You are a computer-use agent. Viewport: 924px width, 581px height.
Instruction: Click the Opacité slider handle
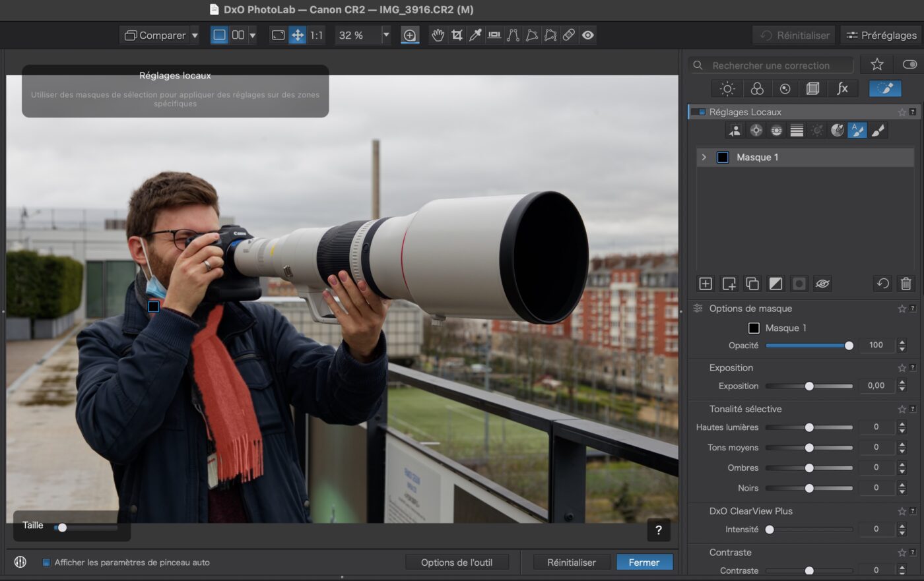point(849,346)
